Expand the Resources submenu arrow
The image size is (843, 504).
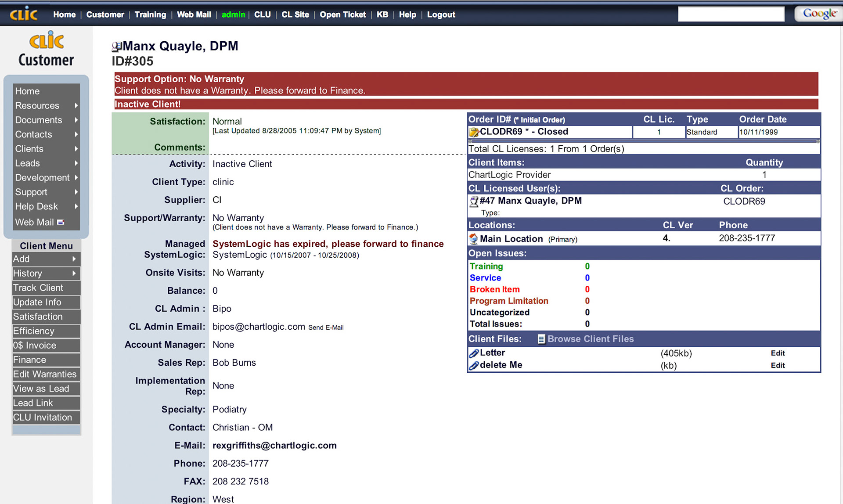click(76, 106)
